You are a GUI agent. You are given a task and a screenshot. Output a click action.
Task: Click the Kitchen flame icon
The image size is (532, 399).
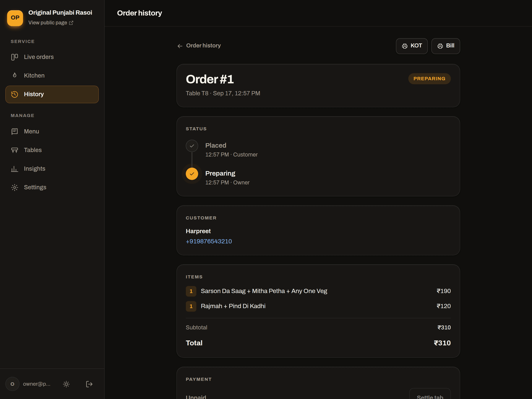coord(14,75)
